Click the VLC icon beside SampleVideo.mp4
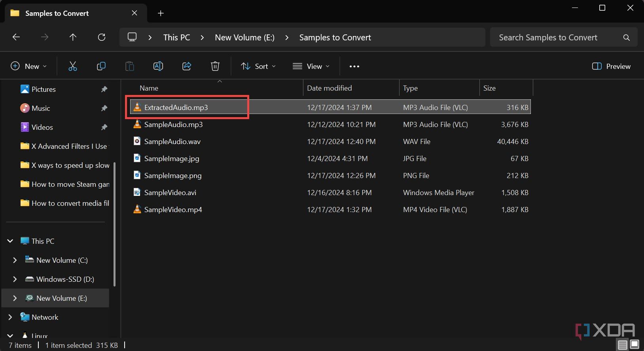 coord(137,209)
